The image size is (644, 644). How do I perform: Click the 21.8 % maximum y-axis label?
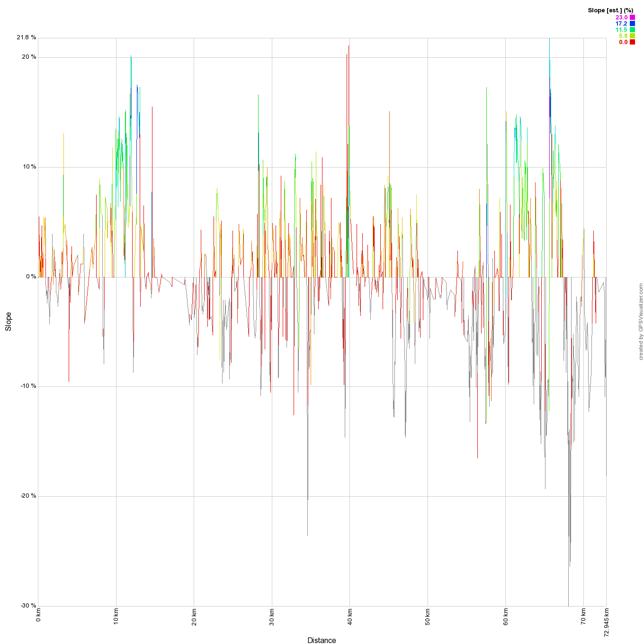pos(26,37)
